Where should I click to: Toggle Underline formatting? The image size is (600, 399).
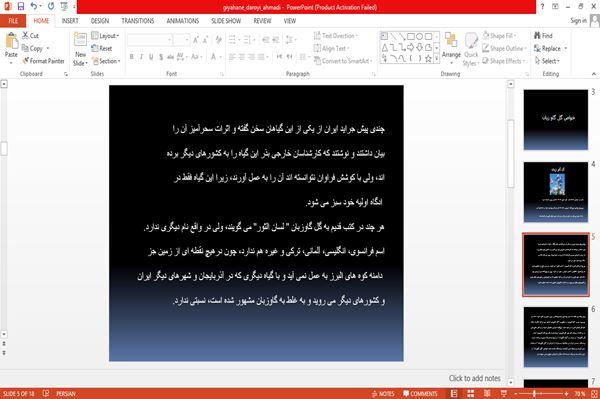pyautogui.click(x=151, y=57)
